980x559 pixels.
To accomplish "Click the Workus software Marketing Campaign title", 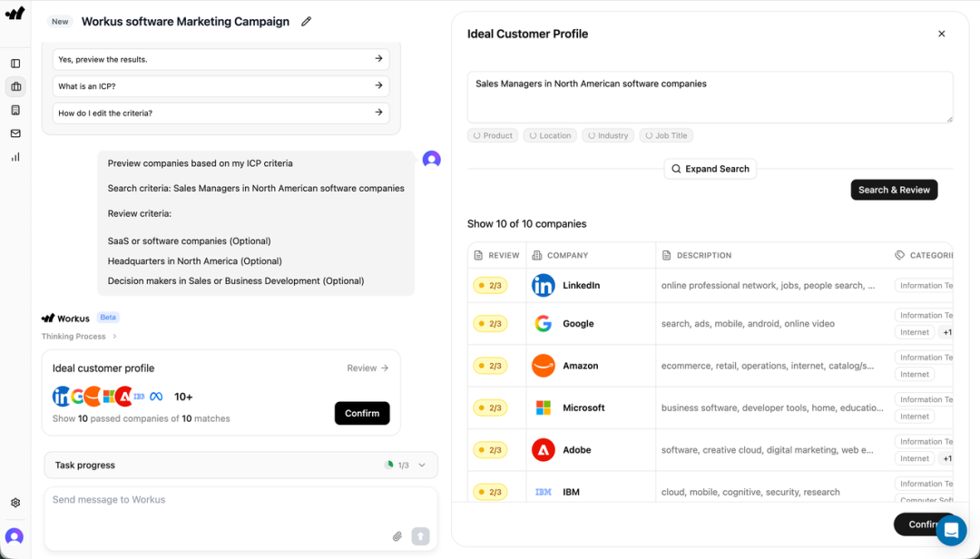I will pos(186,21).
